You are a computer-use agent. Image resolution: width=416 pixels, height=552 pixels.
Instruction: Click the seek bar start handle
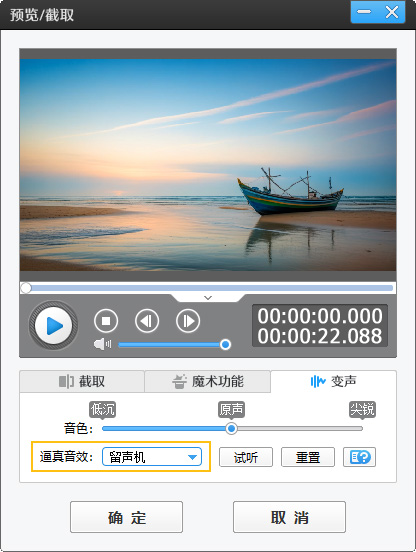pos(26,288)
